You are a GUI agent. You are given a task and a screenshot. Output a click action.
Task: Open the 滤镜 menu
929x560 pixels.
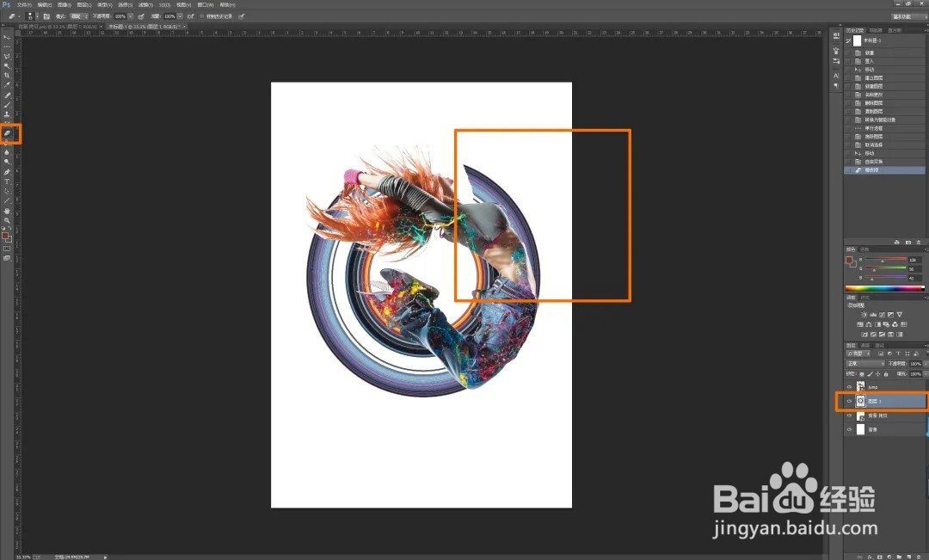(144, 5)
